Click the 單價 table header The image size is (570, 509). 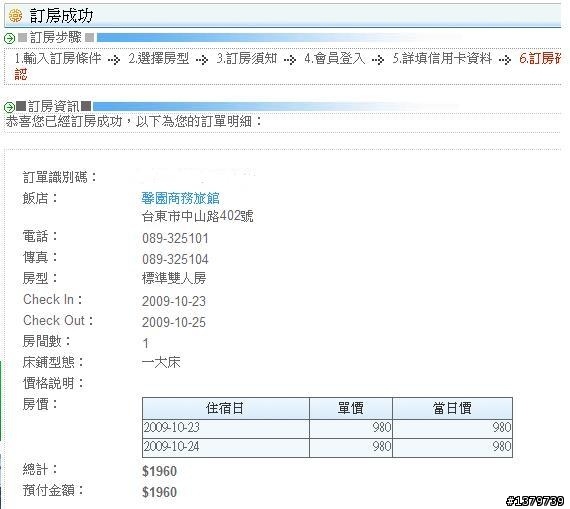click(x=351, y=408)
